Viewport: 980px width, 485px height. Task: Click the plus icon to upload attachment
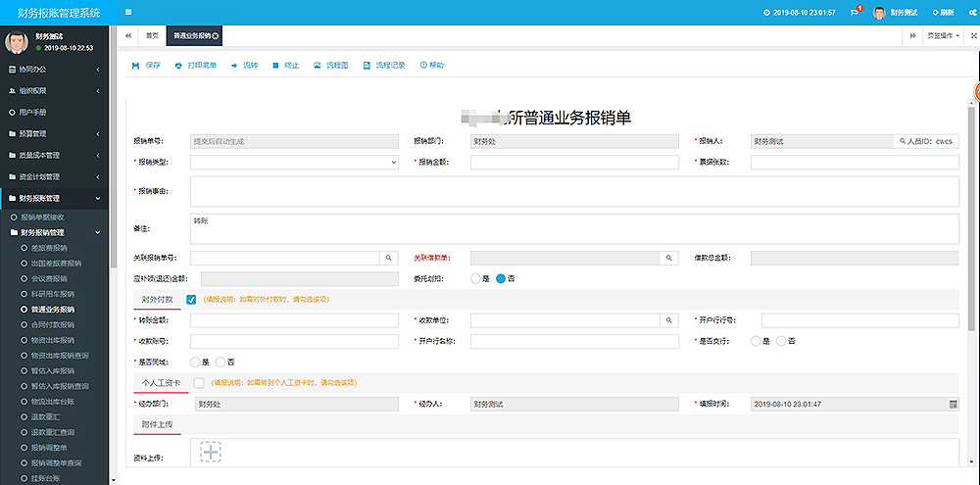pyautogui.click(x=211, y=452)
